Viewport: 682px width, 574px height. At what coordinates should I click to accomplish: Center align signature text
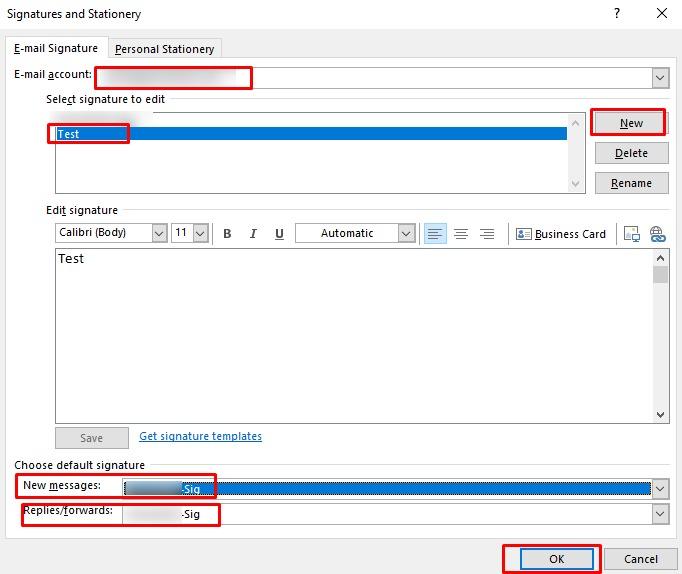461,234
